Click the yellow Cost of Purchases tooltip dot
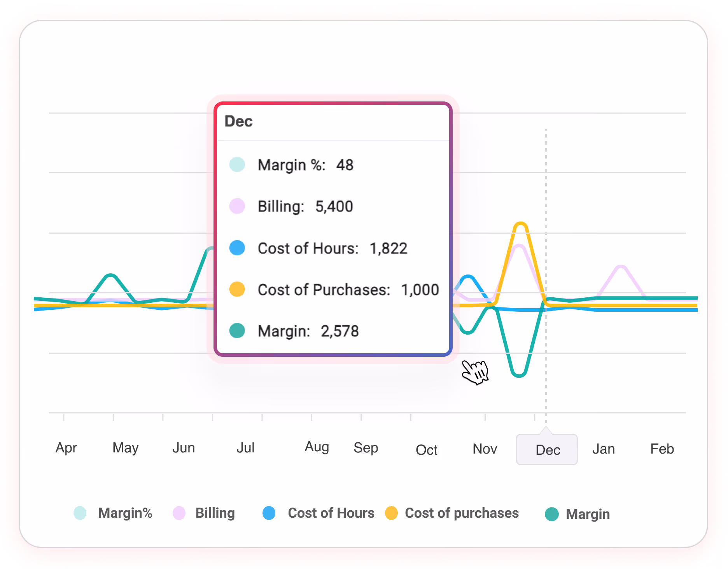728x569 pixels. pos(237,289)
